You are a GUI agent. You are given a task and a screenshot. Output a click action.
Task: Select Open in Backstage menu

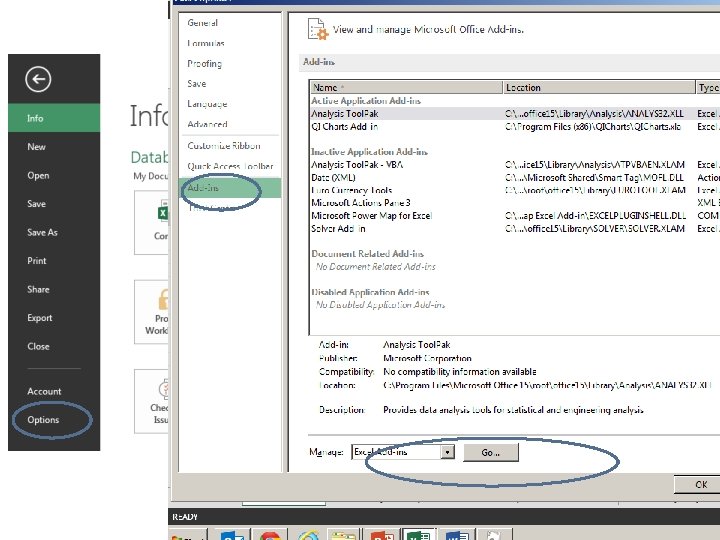[x=54, y=175]
